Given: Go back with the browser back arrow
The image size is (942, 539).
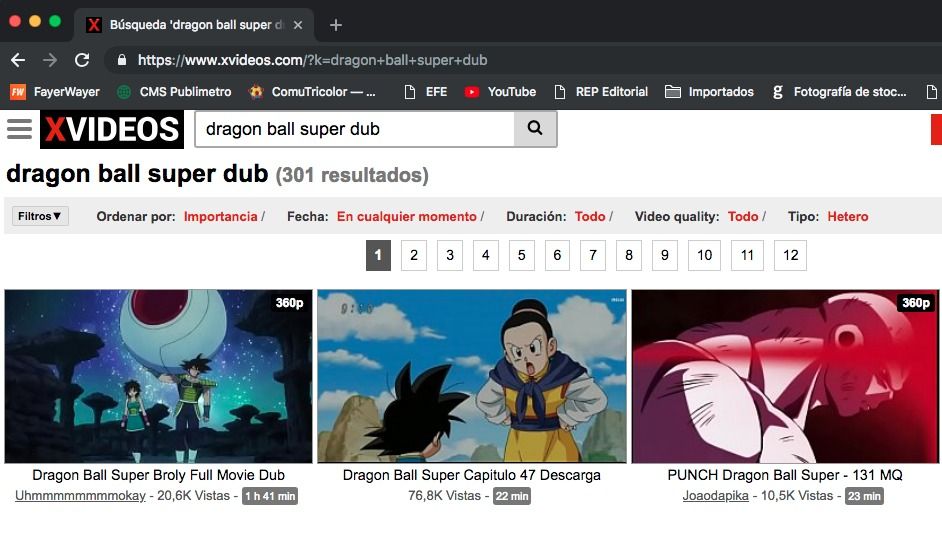Looking at the screenshot, I should tap(18, 60).
